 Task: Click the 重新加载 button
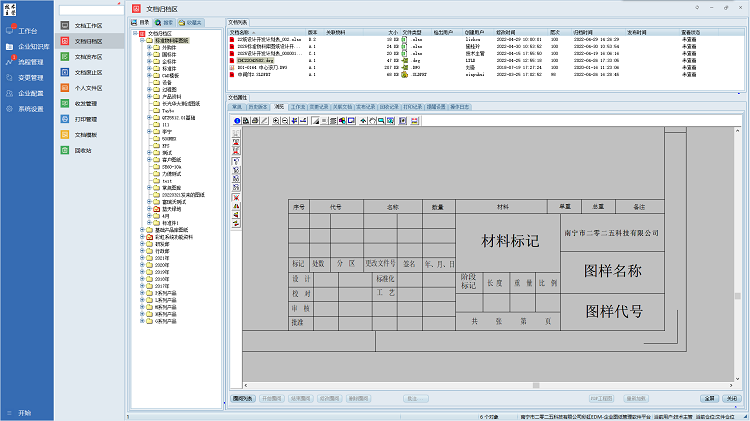(x=637, y=399)
